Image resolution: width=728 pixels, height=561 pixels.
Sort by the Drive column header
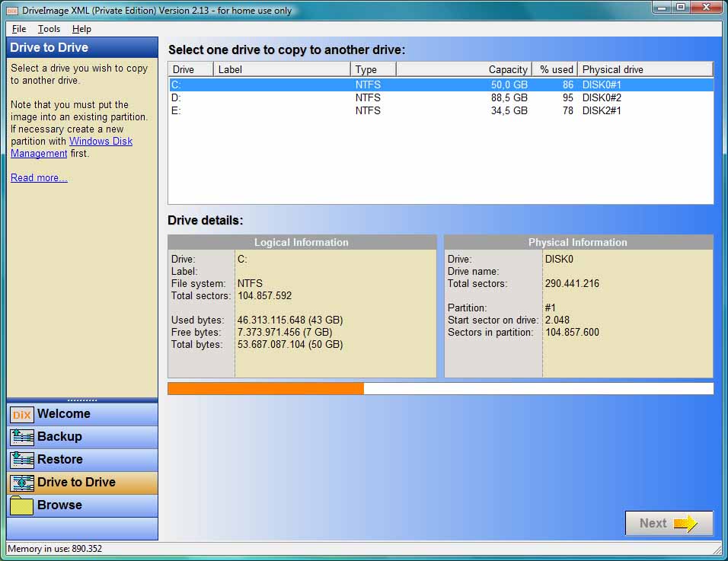pos(190,69)
